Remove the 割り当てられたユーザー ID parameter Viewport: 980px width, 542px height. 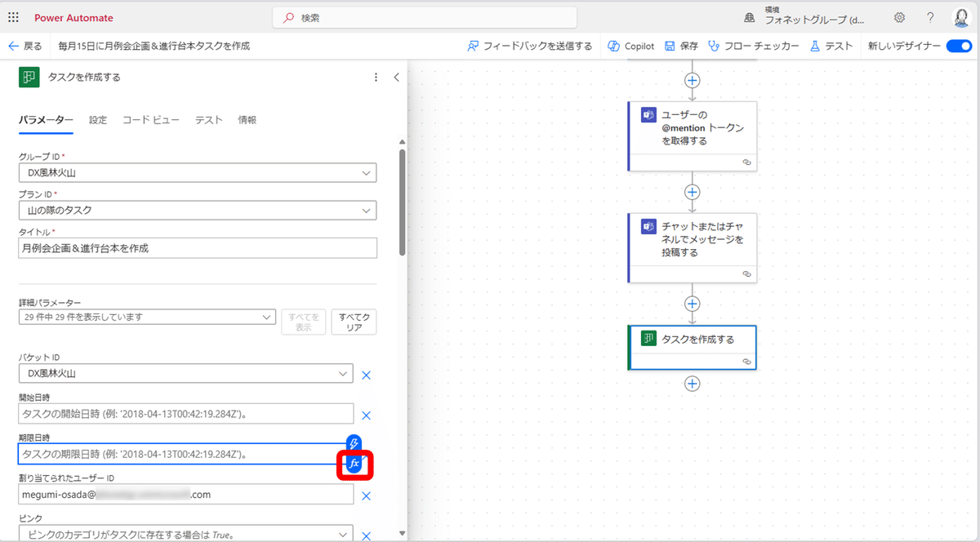366,495
